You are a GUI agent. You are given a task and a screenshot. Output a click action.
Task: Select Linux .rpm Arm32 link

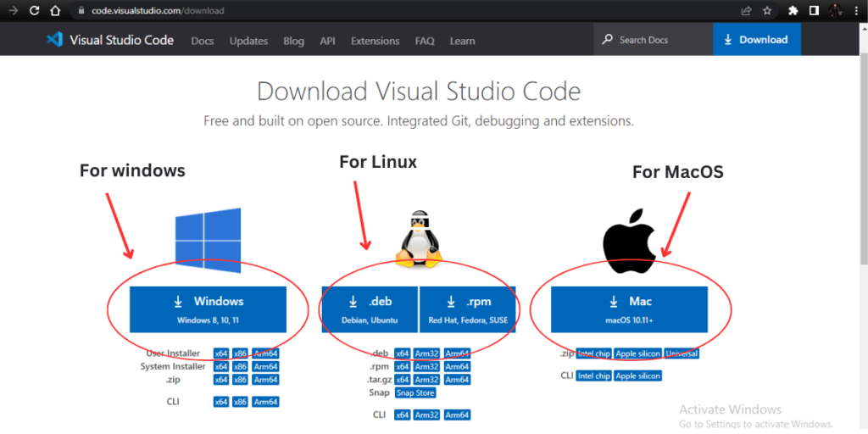(x=427, y=366)
